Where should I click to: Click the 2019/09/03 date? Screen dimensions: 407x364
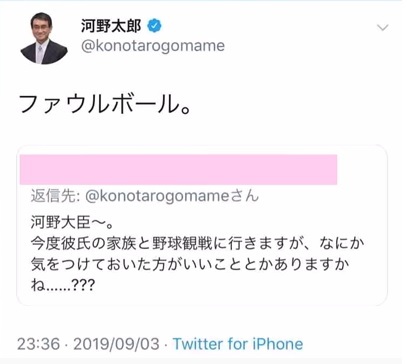tap(116, 344)
